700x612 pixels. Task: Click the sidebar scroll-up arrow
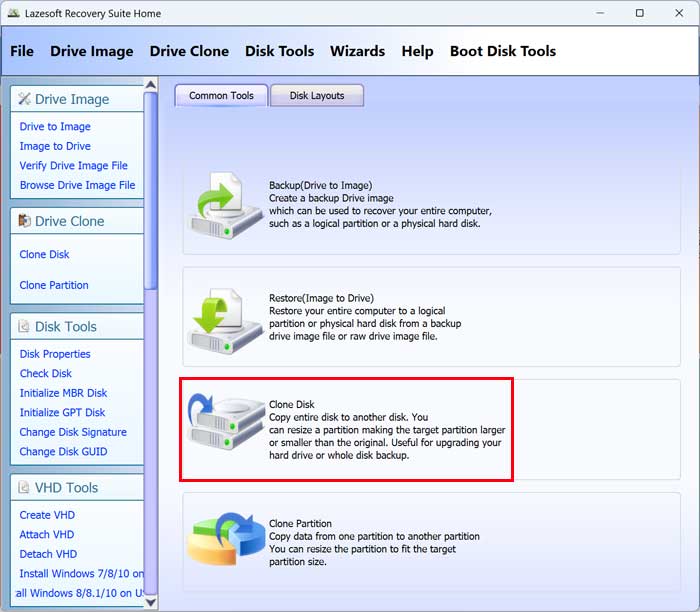[151, 84]
